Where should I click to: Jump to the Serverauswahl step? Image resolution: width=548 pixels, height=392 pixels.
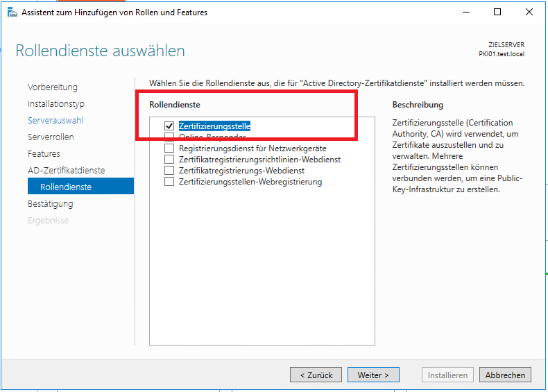[x=55, y=121]
